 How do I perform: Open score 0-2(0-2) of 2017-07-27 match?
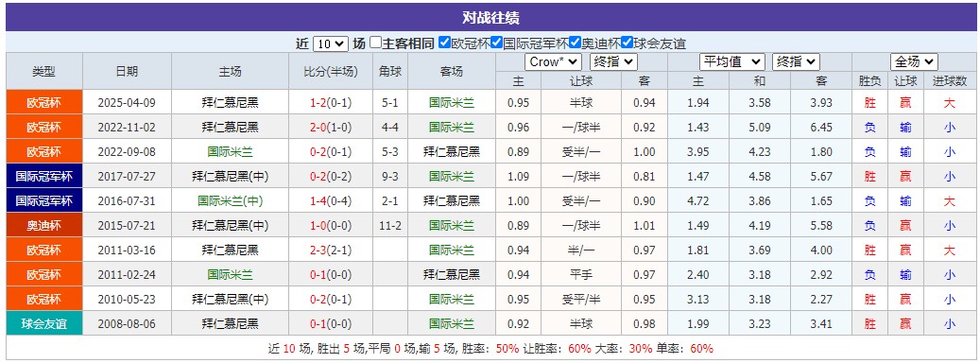(331, 176)
